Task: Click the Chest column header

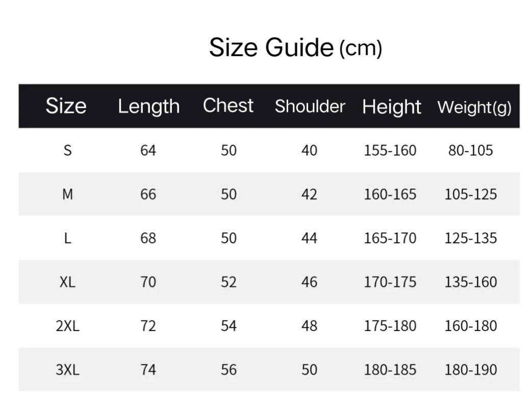Action: tap(228, 106)
